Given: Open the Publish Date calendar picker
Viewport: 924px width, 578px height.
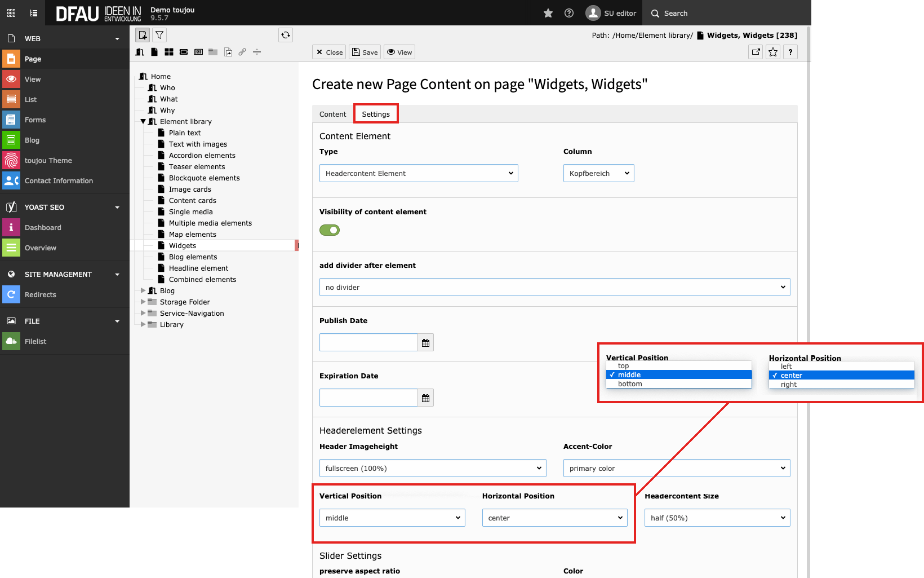Looking at the screenshot, I should click(x=425, y=343).
